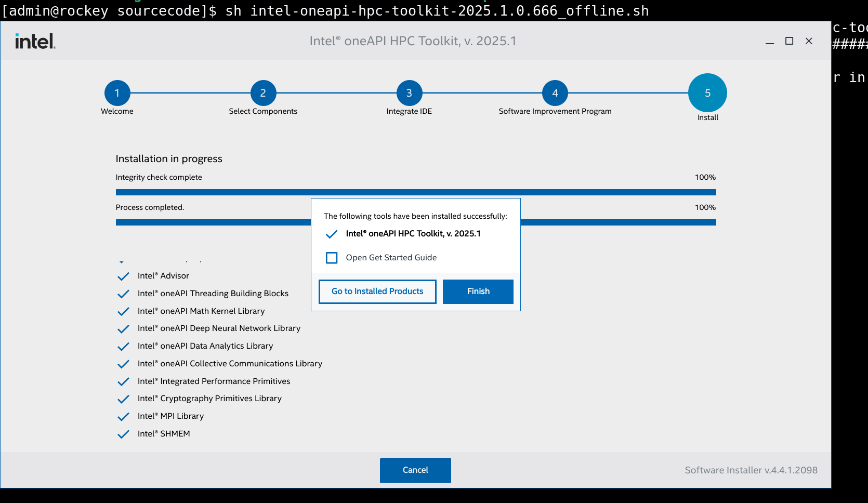This screenshot has width=868, height=503.
Task: Select step 5 Install circle
Action: (707, 93)
